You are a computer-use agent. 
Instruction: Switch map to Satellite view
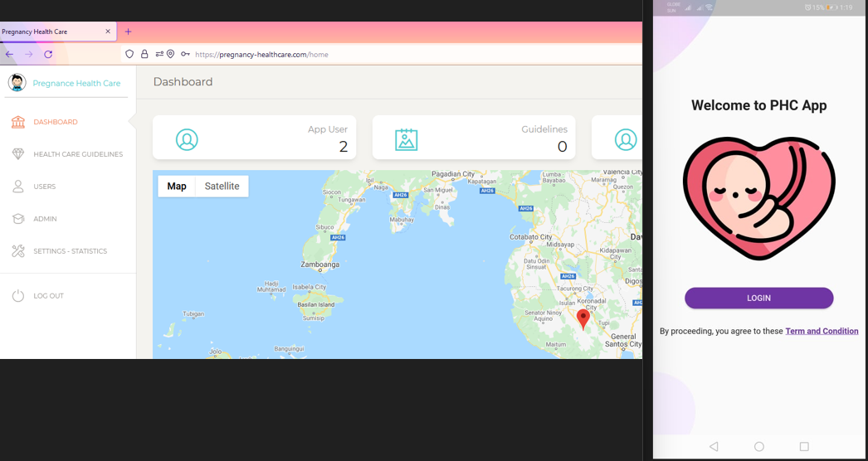pyautogui.click(x=222, y=186)
